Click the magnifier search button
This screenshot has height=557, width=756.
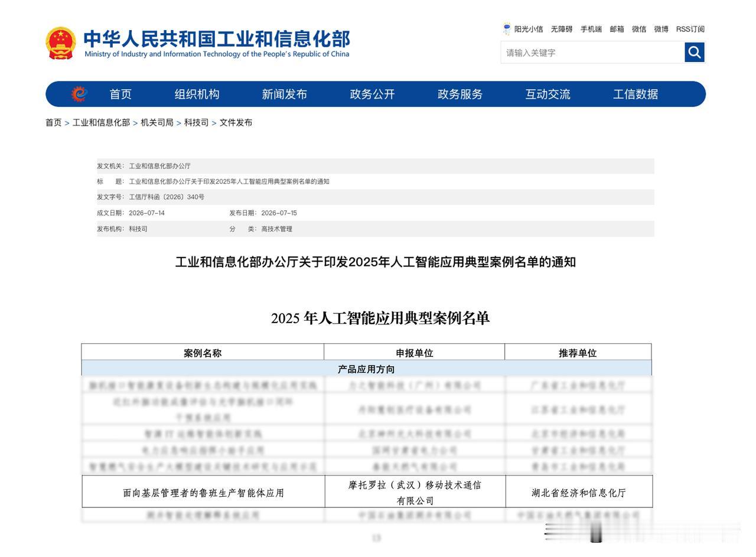pos(695,53)
